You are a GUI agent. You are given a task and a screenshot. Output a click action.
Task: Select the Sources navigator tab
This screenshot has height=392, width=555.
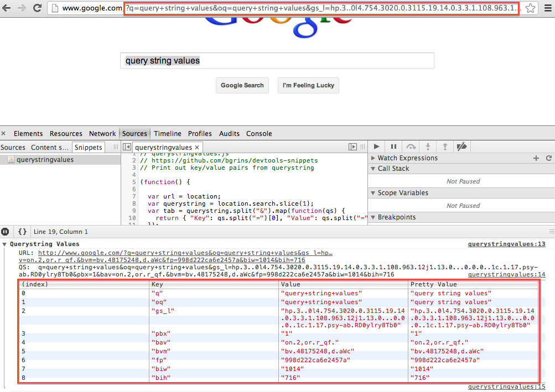pyautogui.click(x=13, y=147)
